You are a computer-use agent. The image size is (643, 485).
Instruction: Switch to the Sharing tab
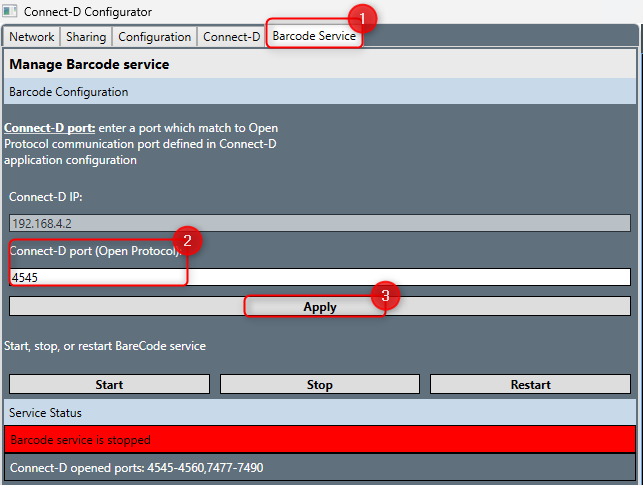point(86,37)
